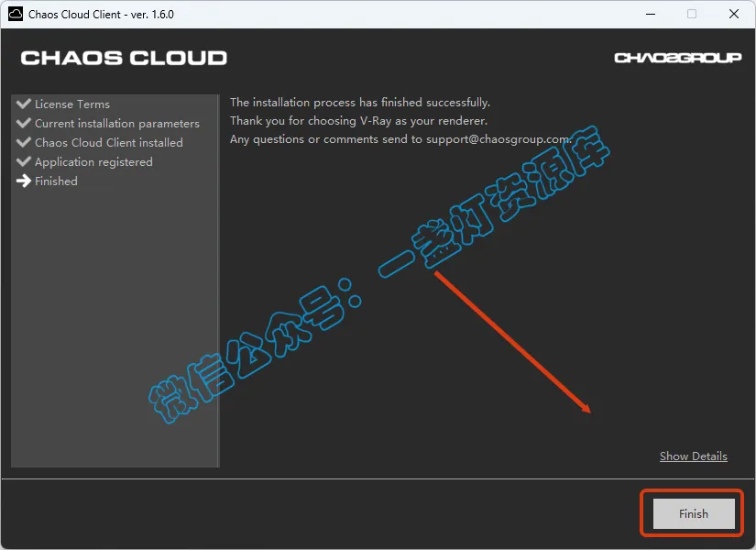Click the Finish button
This screenshot has width=756, height=550.
point(694,514)
